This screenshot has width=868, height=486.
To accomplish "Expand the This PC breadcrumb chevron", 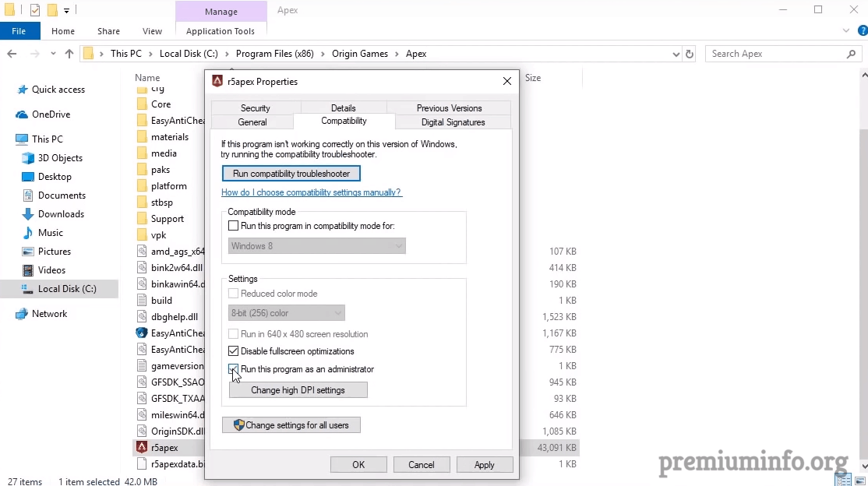I will pos(150,54).
